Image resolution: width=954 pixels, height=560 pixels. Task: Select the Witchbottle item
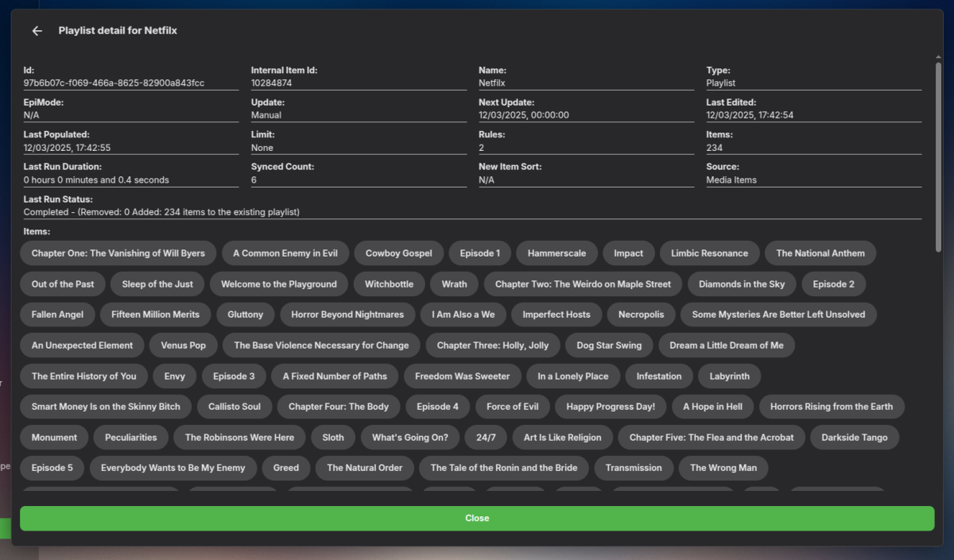(x=389, y=284)
